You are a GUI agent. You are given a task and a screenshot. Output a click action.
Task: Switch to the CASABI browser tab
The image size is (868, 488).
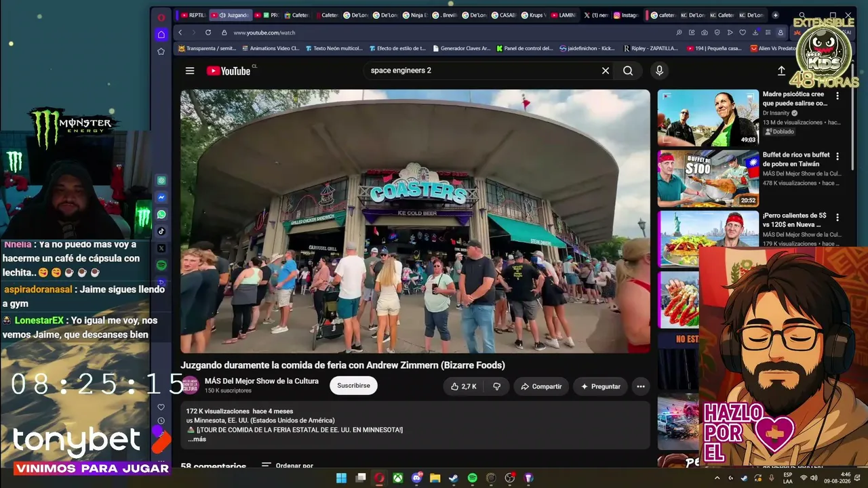click(503, 15)
